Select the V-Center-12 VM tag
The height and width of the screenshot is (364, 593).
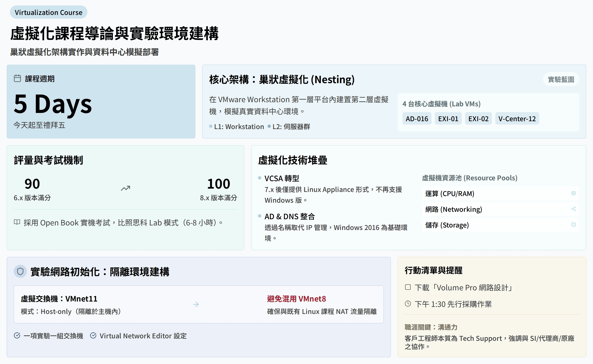[517, 119]
